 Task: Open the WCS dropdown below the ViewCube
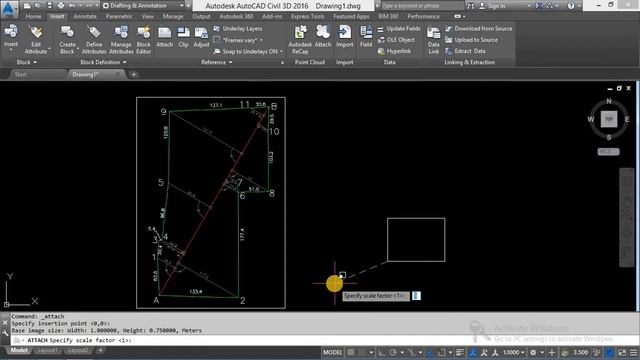[608, 151]
